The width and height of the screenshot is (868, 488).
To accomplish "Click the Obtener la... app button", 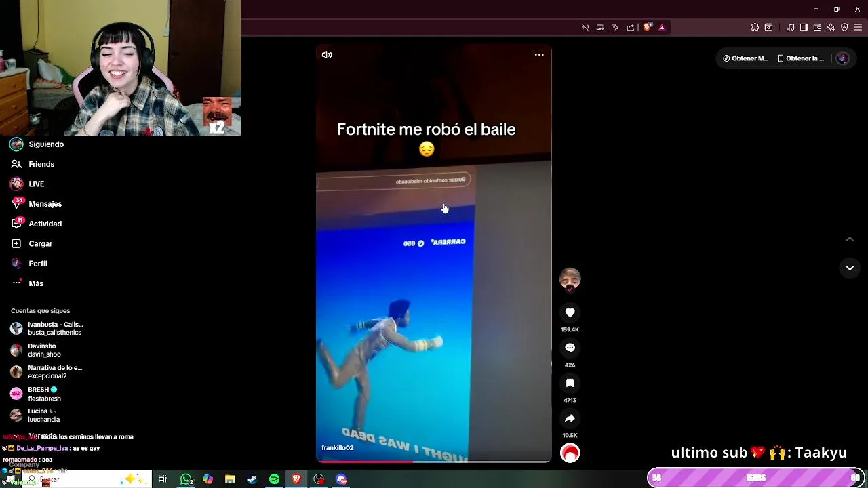I will pyautogui.click(x=801, y=58).
